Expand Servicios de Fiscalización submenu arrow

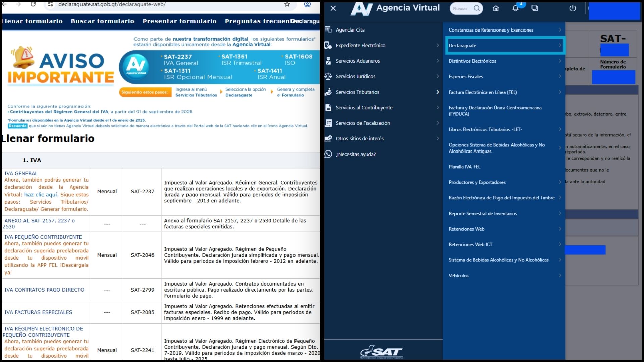pos(437,123)
